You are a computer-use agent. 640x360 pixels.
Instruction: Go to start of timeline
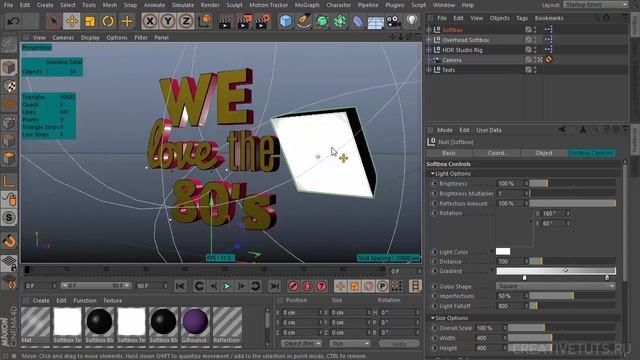(x=180, y=286)
